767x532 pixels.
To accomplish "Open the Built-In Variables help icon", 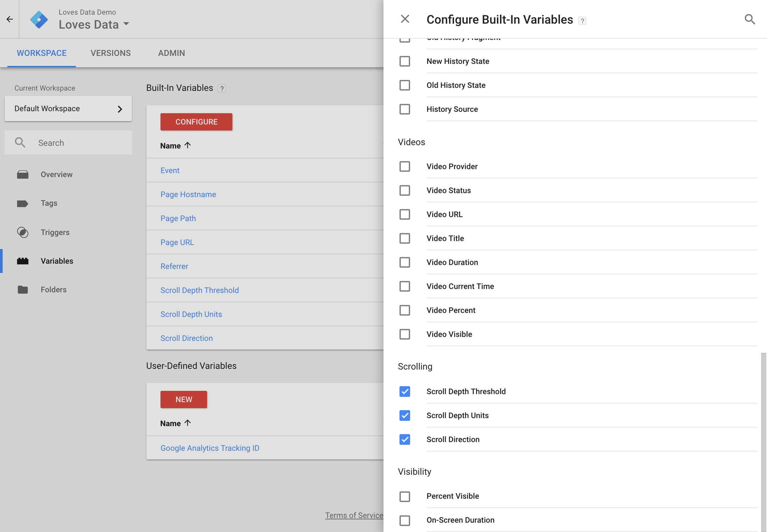I will (x=222, y=88).
